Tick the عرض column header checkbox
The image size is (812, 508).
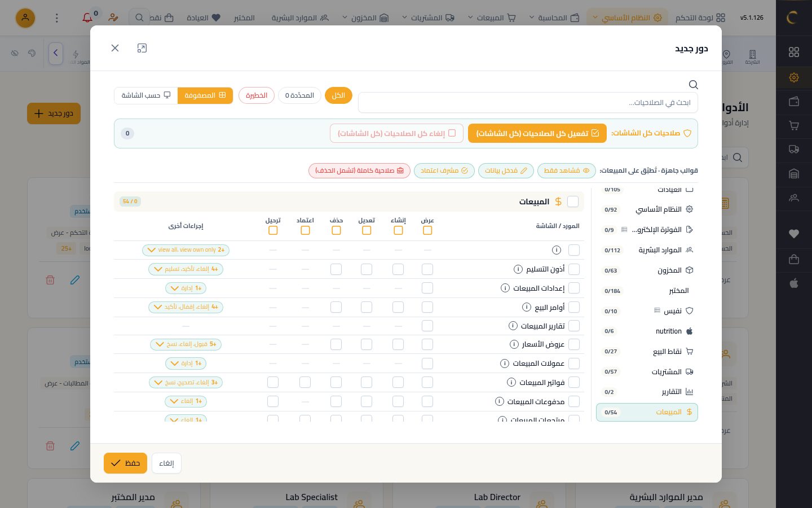coord(427,230)
